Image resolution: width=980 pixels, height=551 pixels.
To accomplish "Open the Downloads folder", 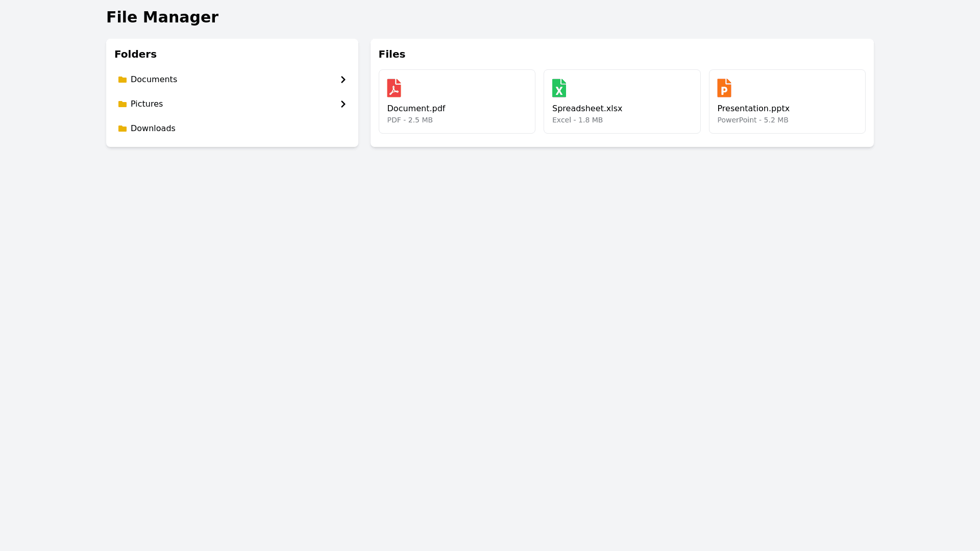I will tap(153, 129).
